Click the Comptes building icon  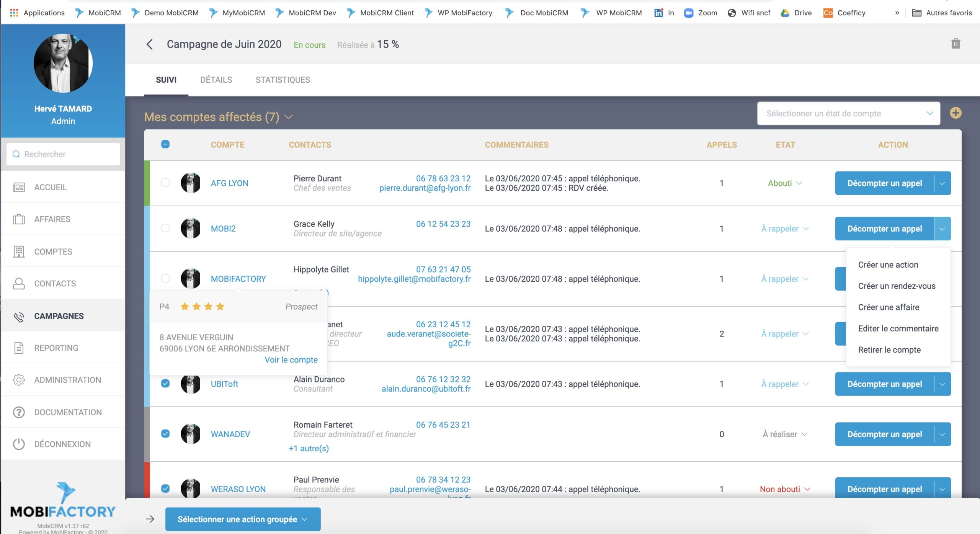(x=19, y=251)
